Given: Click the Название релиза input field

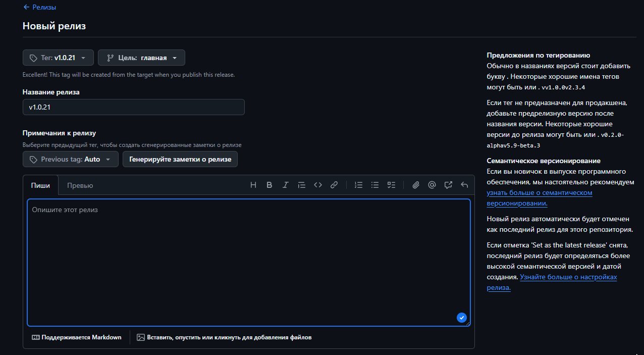Looking at the screenshot, I should [x=134, y=107].
